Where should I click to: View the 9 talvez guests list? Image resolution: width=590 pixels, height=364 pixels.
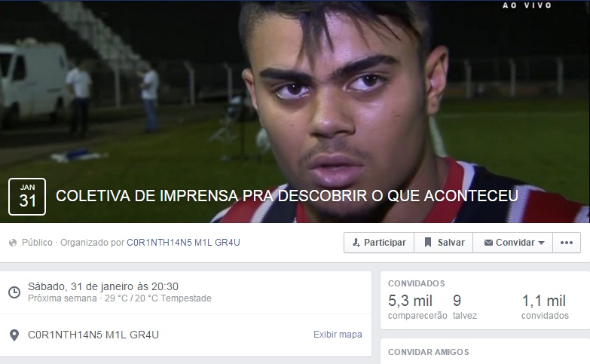465,307
